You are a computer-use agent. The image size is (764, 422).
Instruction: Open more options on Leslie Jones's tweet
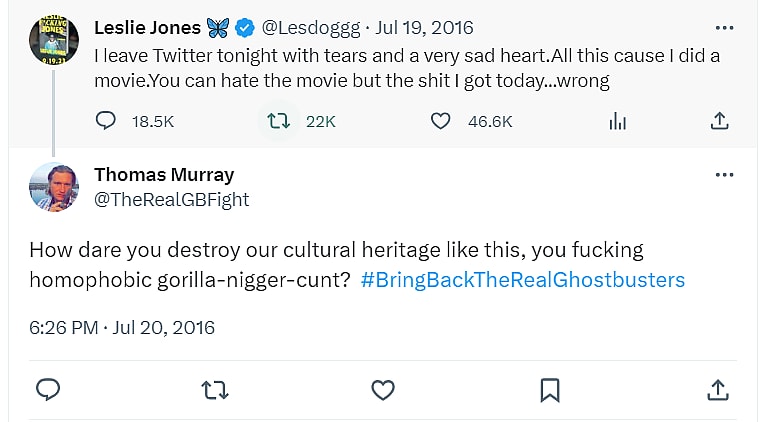coord(724,28)
